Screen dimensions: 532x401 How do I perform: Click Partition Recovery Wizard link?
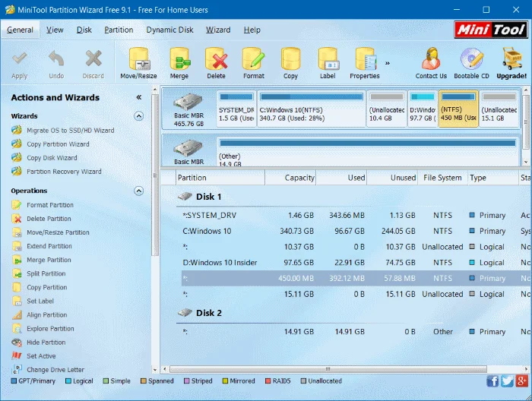pyautogui.click(x=64, y=172)
